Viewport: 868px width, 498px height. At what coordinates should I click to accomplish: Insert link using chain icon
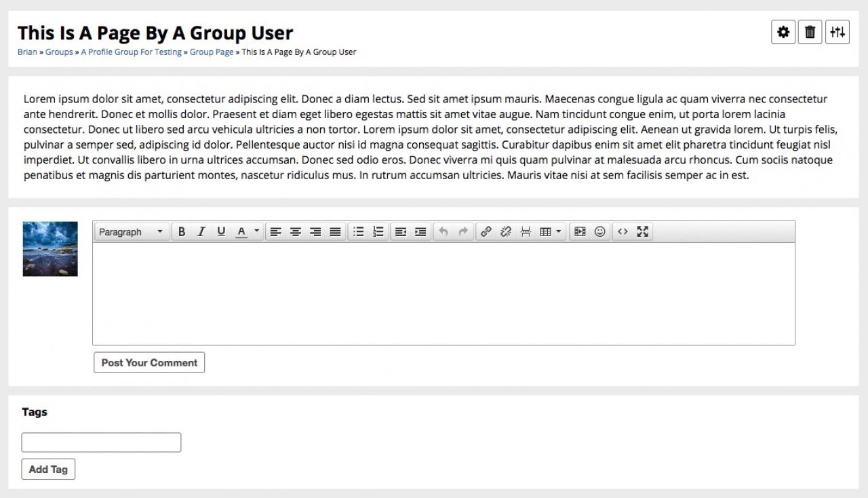pyautogui.click(x=486, y=232)
